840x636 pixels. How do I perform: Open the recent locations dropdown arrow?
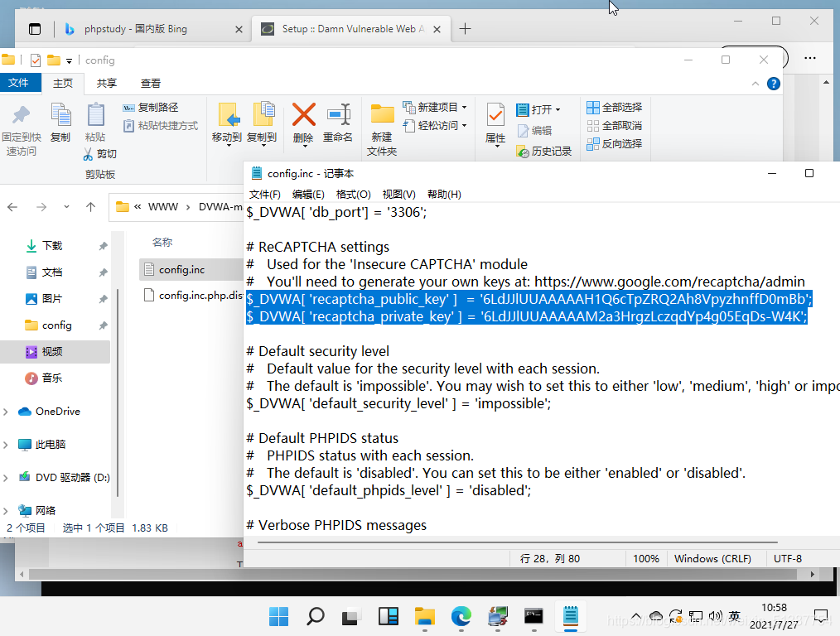coord(66,207)
